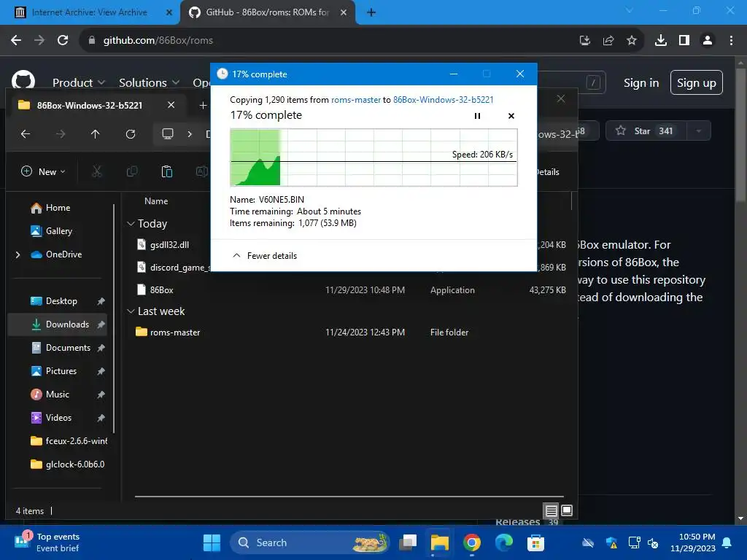Open GitHub Solutions menu

pyautogui.click(x=149, y=83)
